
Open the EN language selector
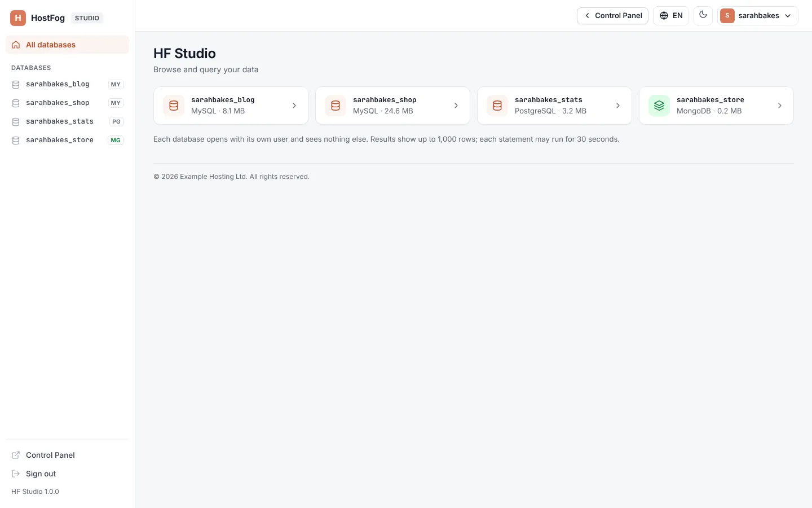(x=671, y=16)
